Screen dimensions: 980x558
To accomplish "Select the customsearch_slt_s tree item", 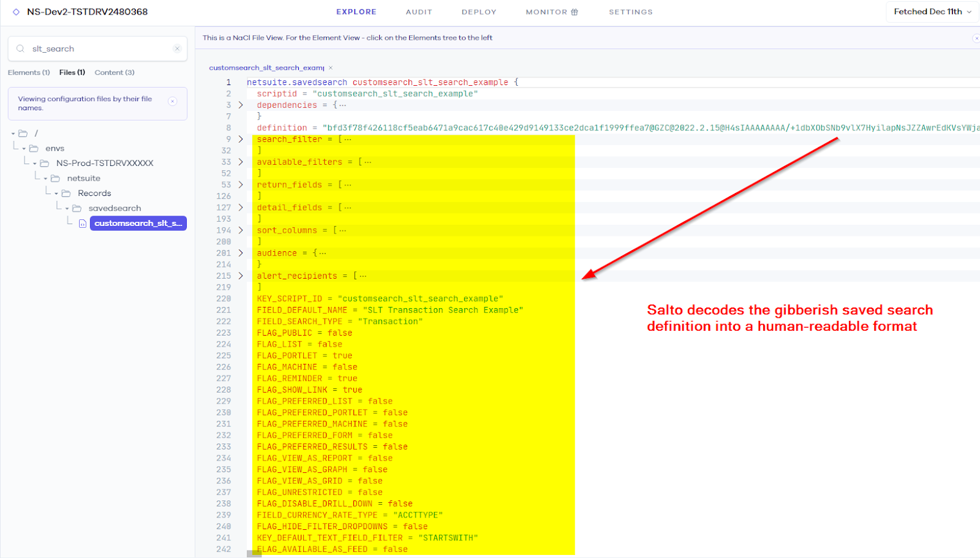I will (x=138, y=223).
